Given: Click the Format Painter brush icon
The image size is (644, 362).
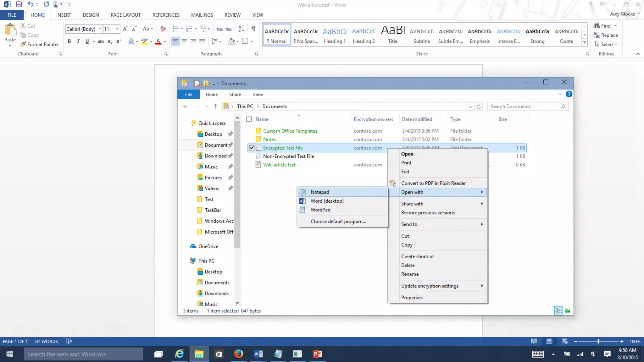Looking at the screenshot, I should tap(23, 44).
